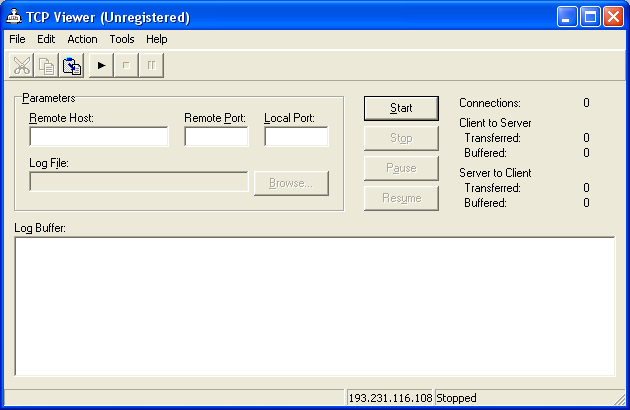Viewport: 630px width, 410px height.
Task: Focus the Remote Host input field
Action: pos(99,137)
